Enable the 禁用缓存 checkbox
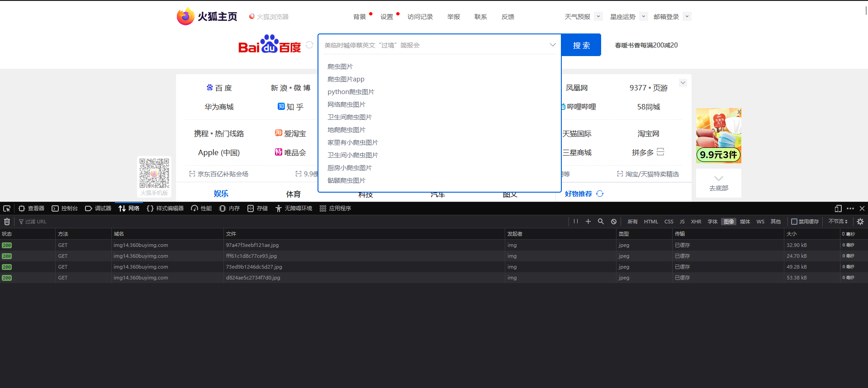The height and width of the screenshot is (388, 868). [794, 222]
